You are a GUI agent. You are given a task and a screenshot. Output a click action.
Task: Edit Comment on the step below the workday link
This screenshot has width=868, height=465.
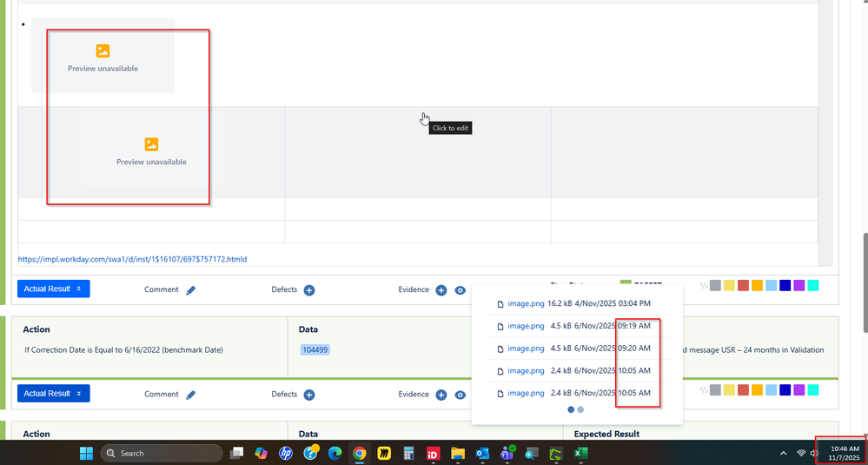[191, 290]
